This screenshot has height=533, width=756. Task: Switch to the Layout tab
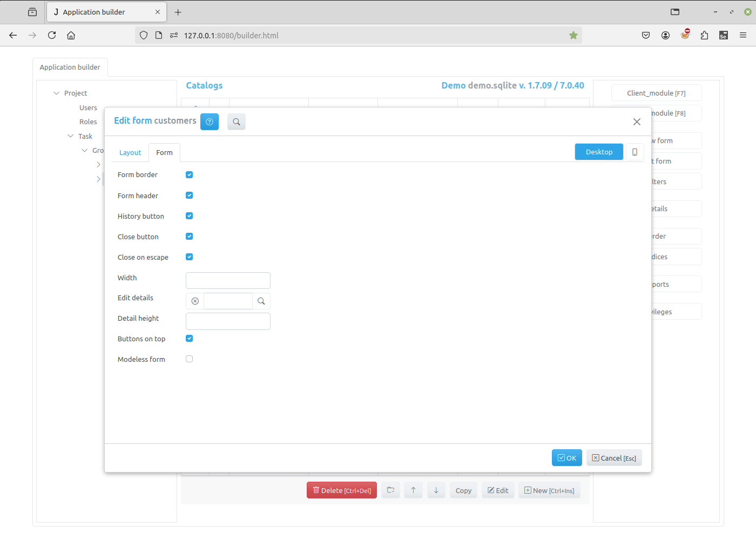[130, 152]
